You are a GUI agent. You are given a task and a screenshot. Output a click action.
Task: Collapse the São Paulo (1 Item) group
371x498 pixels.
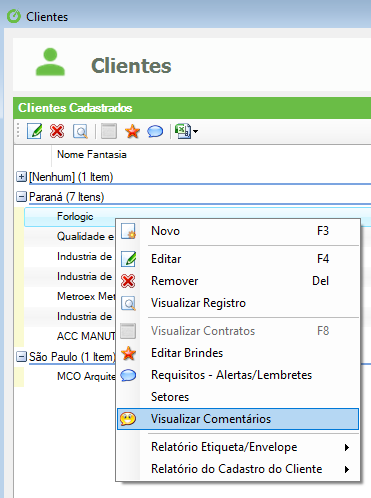[21, 357]
